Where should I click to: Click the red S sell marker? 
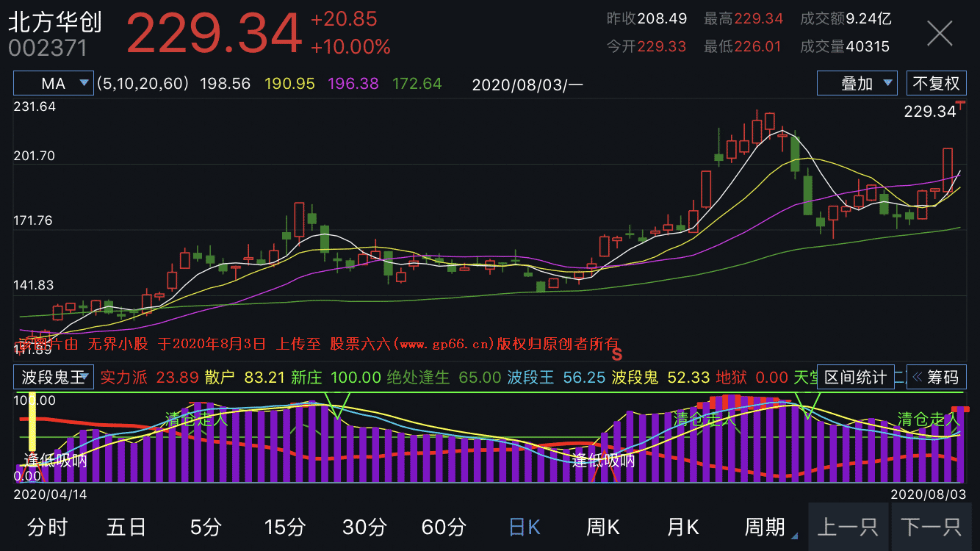pos(617,354)
